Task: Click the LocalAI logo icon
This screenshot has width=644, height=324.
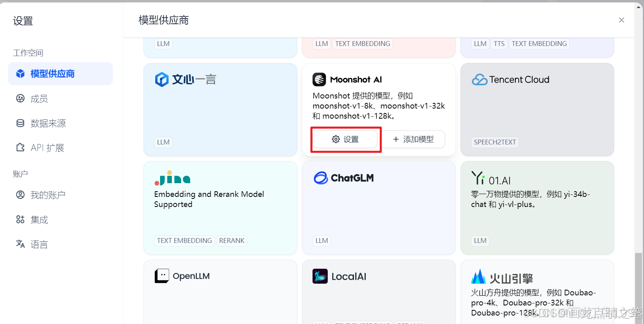Action: (320, 276)
